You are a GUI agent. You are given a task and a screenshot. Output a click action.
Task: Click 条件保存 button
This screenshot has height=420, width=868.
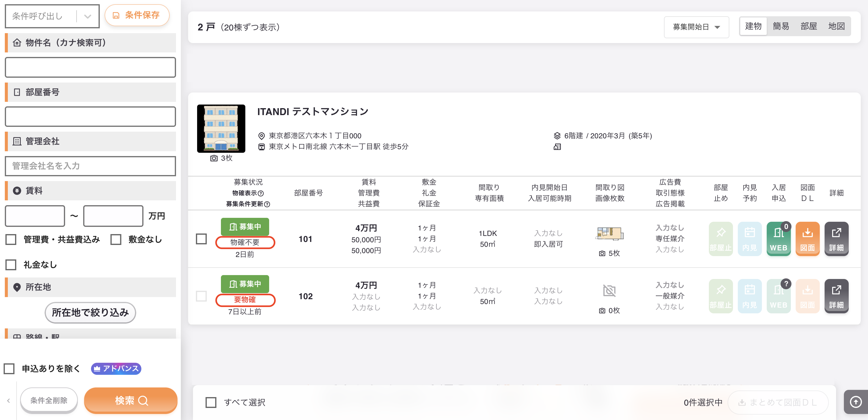[137, 15]
